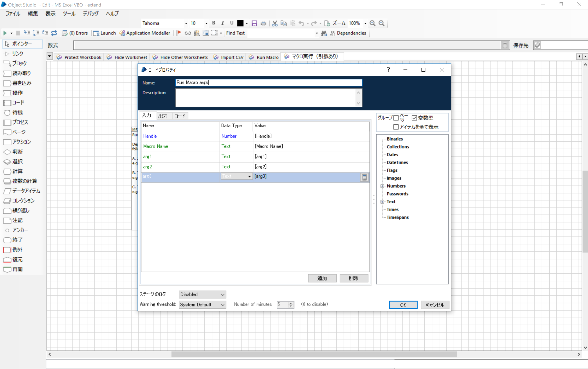
Task: Open the page list dropdown arrow
Action: coord(50,56)
